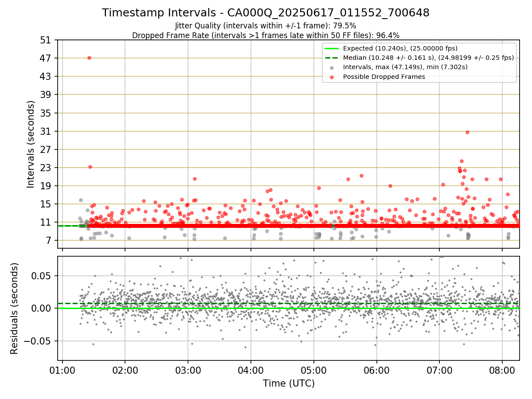The image size is (532, 399).
Task: Click legend entry 'Possible Dropped Frames'
Action: tap(384, 77)
